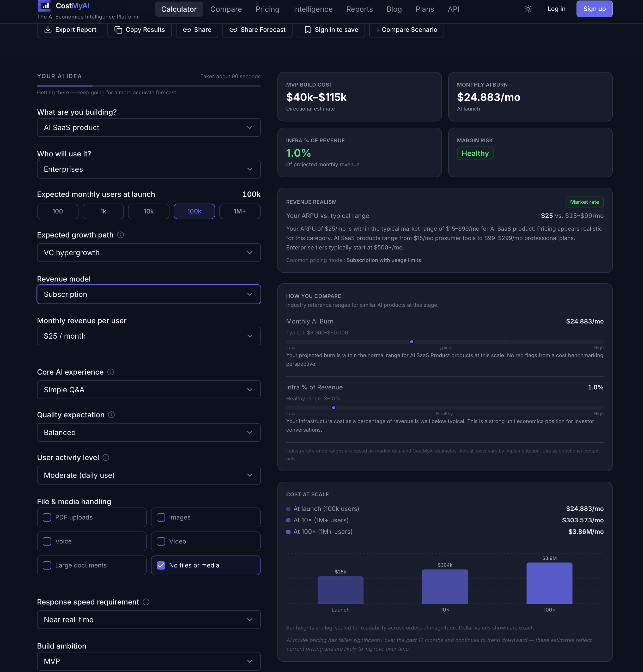Click the Copy Results clipboard icon
Viewport: 643px width, 672px height.
click(118, 30)
